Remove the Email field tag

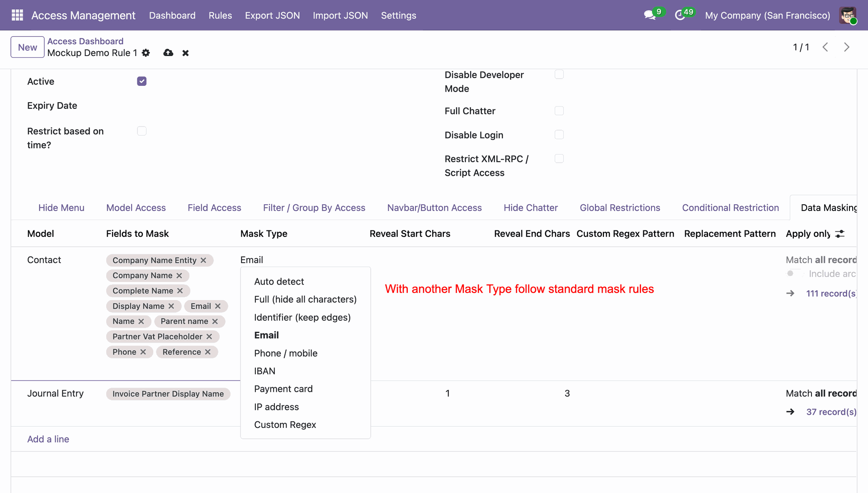point(218,306)
